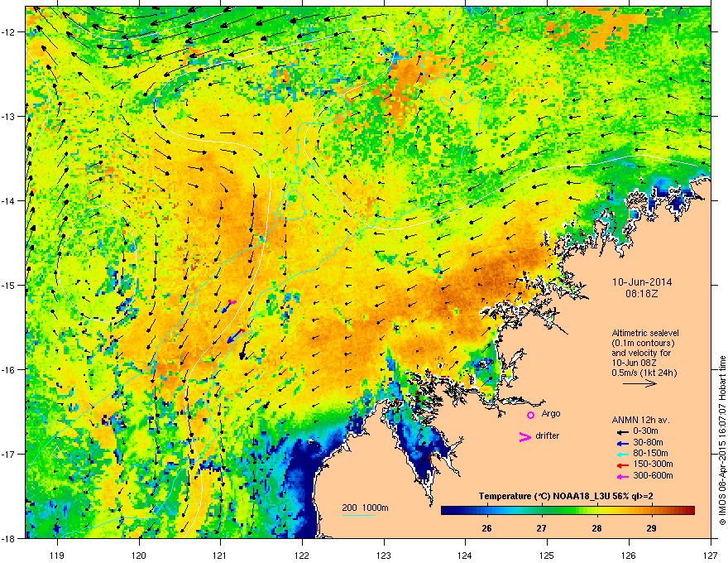Click the '30-80m' depth label
Viewport: 728px width, 563px height.
[x=648, y=443]
